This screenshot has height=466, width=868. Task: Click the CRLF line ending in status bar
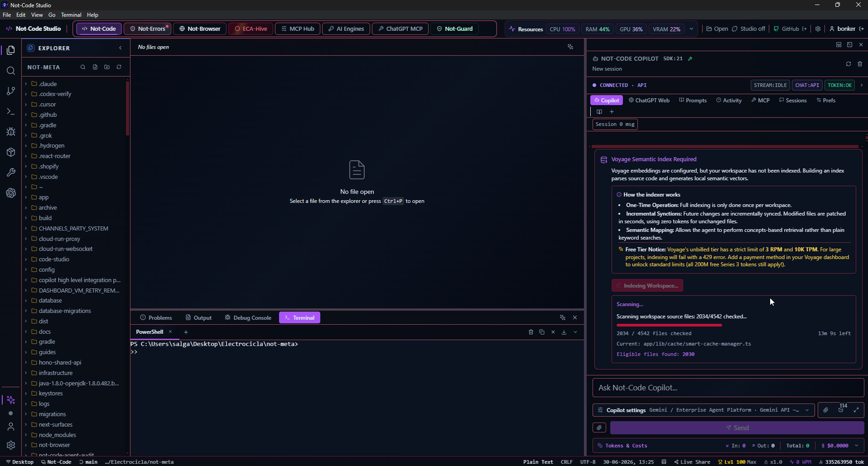pos(566,462)
